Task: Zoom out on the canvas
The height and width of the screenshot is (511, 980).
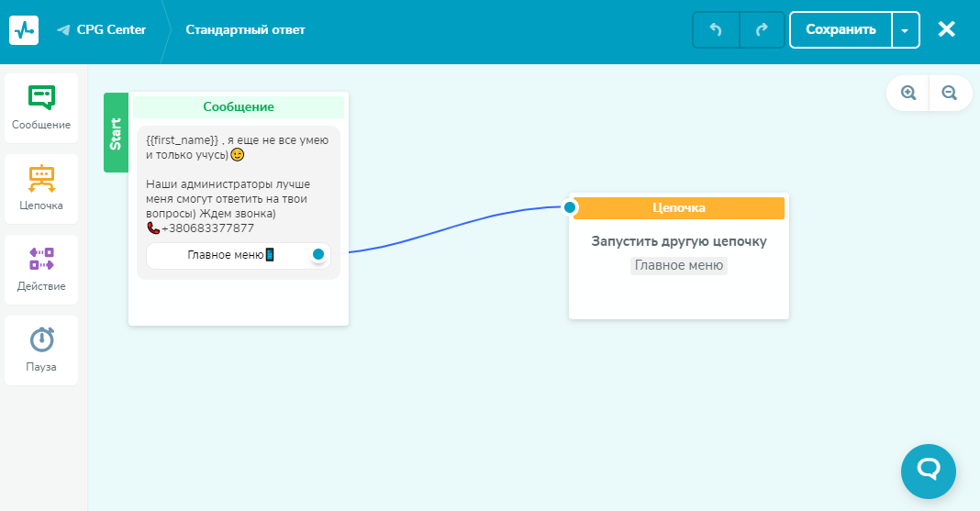Action: pyautogui.click(x=950, y=93)
